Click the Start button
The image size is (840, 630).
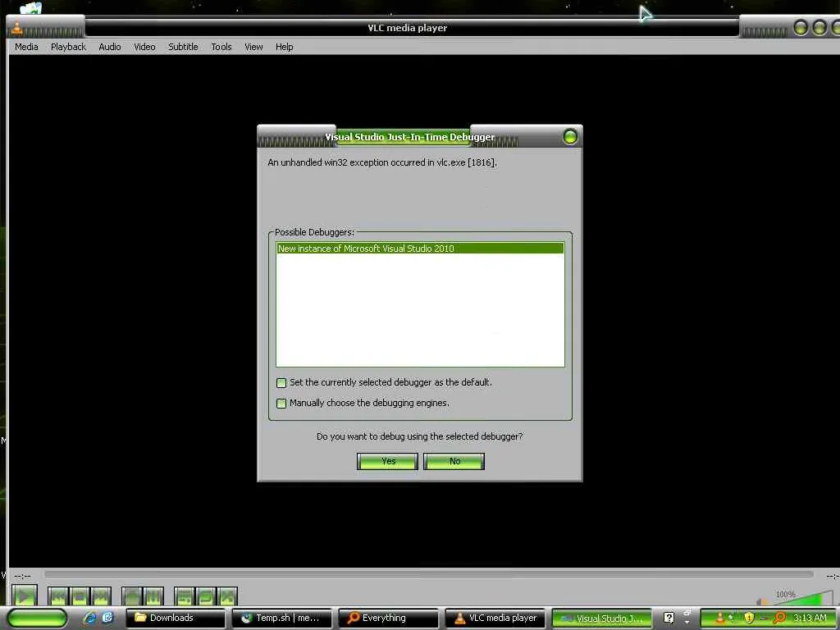click(37, 618)
